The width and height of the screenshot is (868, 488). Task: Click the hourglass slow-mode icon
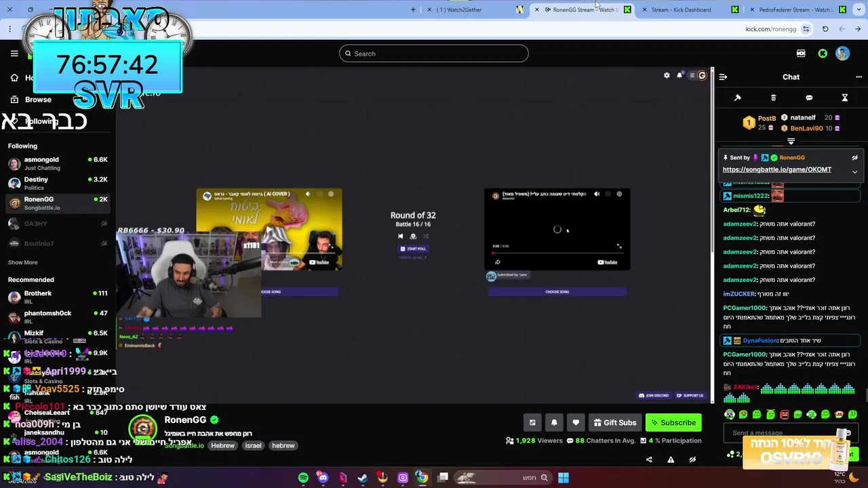pyautogui.click(x=845, y=98)
